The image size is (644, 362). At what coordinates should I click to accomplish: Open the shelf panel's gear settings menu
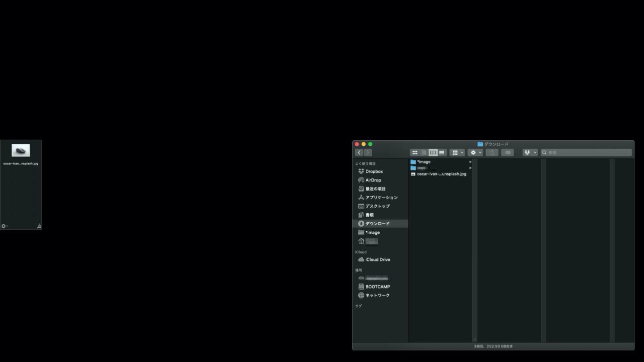(4, 226)
